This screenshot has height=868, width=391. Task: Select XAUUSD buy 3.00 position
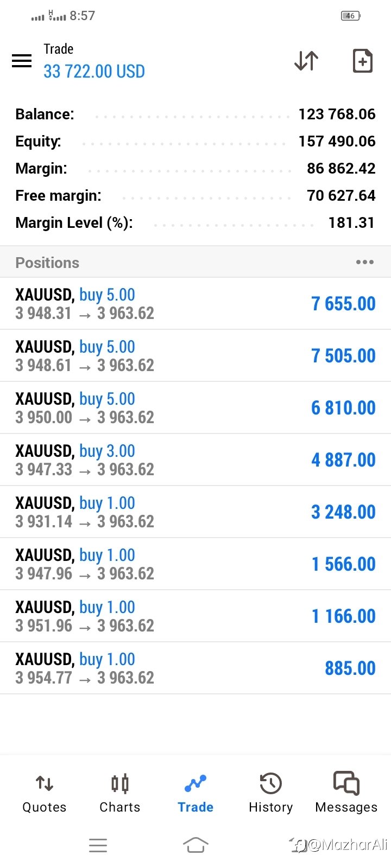195,460
